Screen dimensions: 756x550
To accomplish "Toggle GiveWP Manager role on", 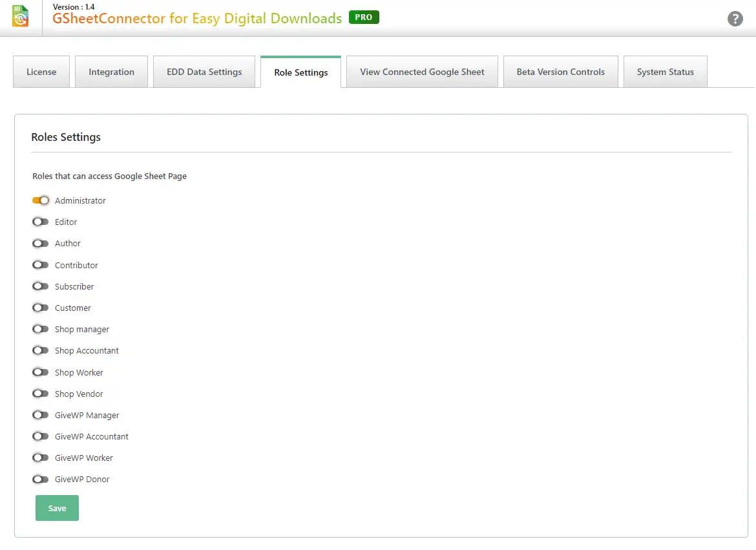I will 41,415.
